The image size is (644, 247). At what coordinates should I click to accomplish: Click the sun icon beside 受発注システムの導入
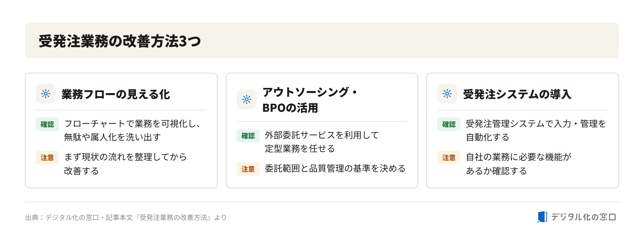[x=447, y=94]
